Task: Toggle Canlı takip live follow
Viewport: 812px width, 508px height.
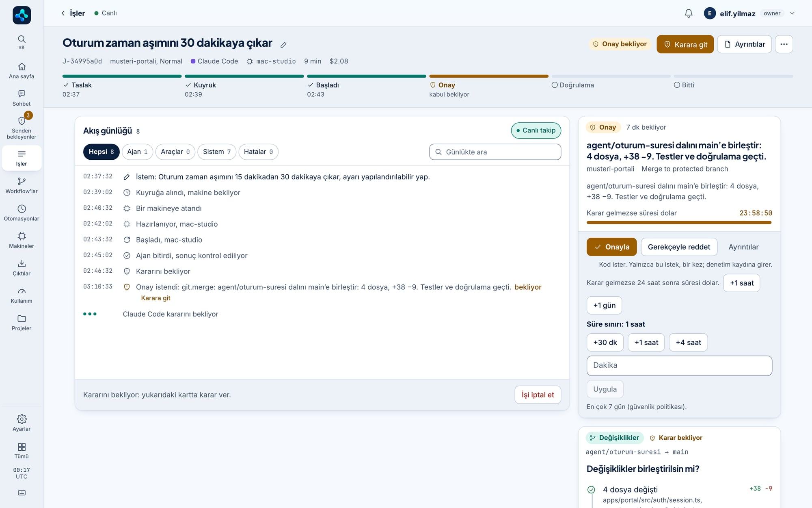Action: click(536, 130)
